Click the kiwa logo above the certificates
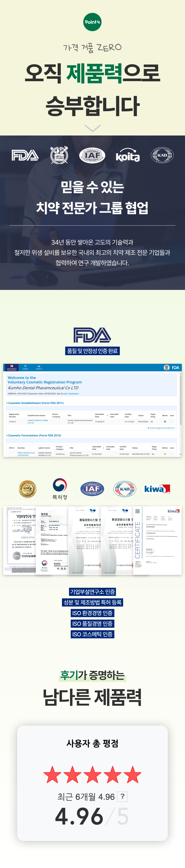This screenshot has height=868, width=185. (x=157, y=489)
